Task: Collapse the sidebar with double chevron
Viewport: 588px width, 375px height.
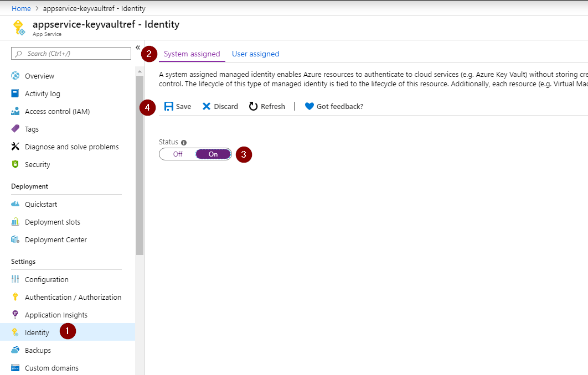Action: [x=138, y=48]
